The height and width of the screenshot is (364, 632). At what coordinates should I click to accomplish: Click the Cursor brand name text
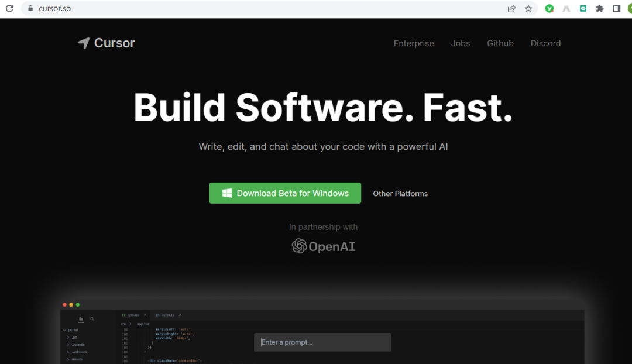pyautogui.click(x=115, y=43)
